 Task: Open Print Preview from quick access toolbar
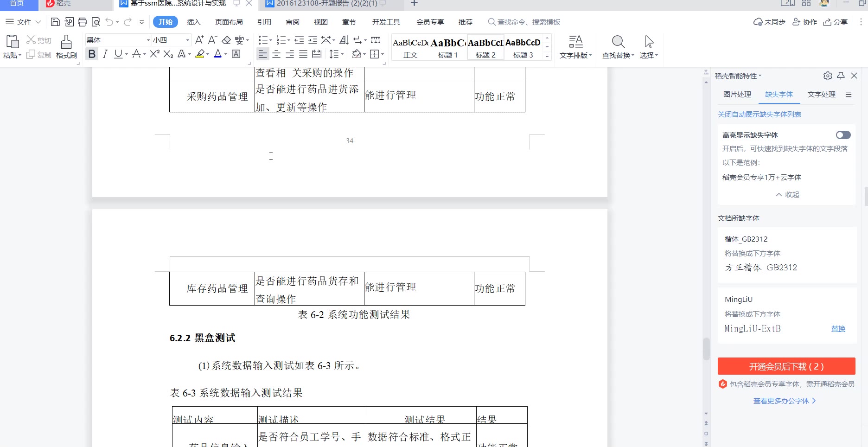coord(96,22)
